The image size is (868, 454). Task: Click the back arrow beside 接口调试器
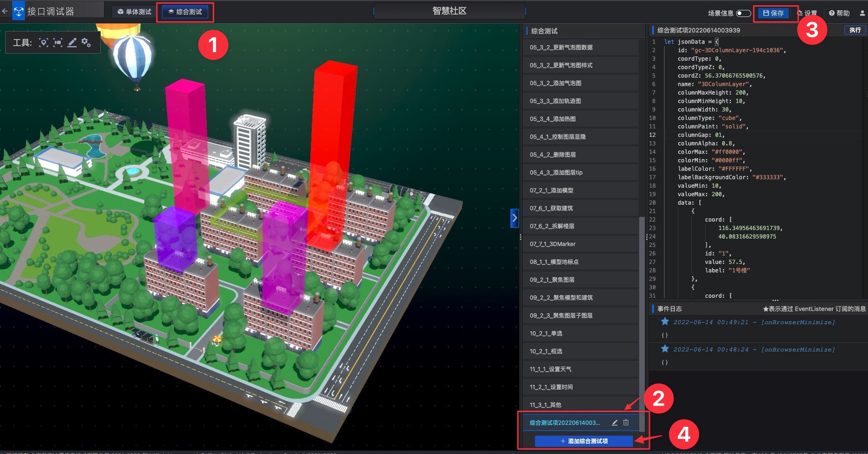click(5, 11)
